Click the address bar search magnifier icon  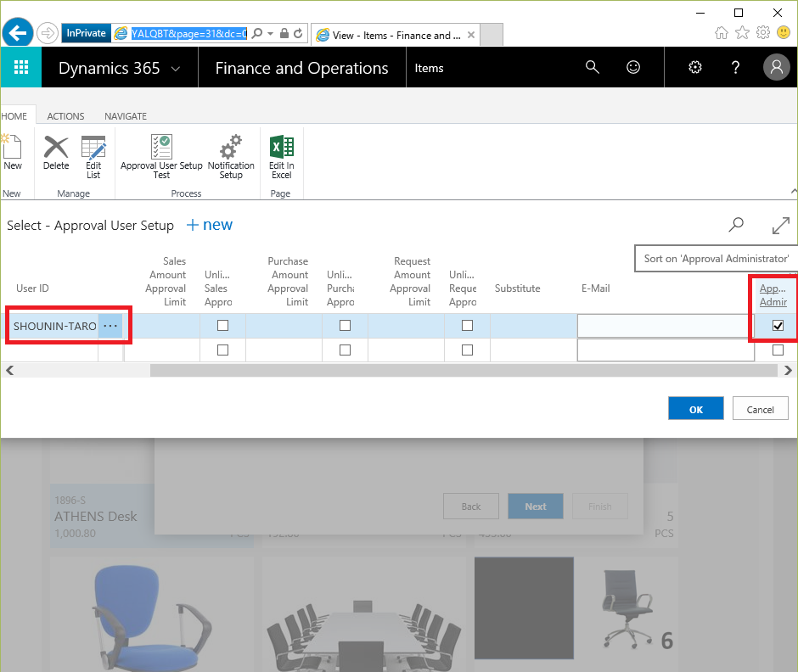point(257,34)
